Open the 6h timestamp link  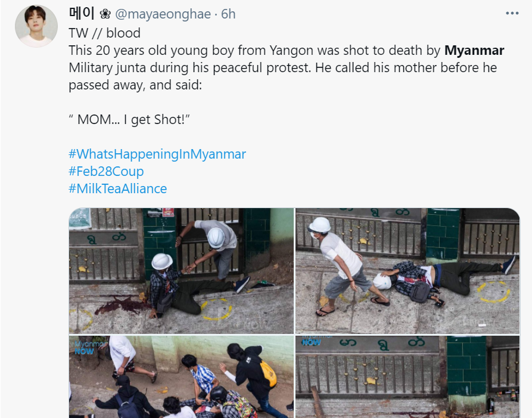click(x=228, y=14)
